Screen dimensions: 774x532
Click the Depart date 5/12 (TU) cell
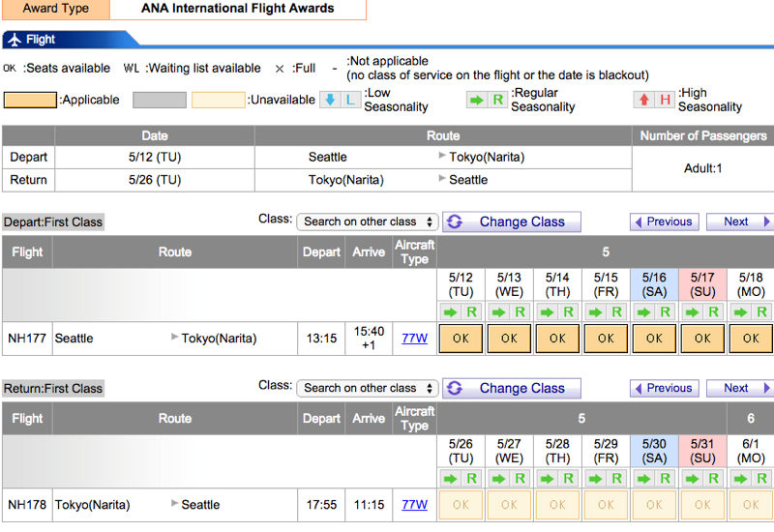coord(155,158)
